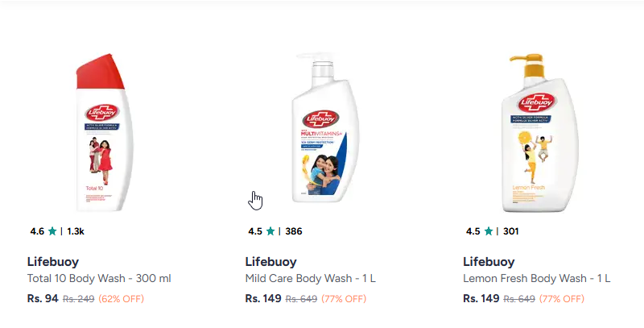Screen dimensions: 644x328
Task: Click Lifebuoy brand name above Total 10
Action: coord(53,262)
